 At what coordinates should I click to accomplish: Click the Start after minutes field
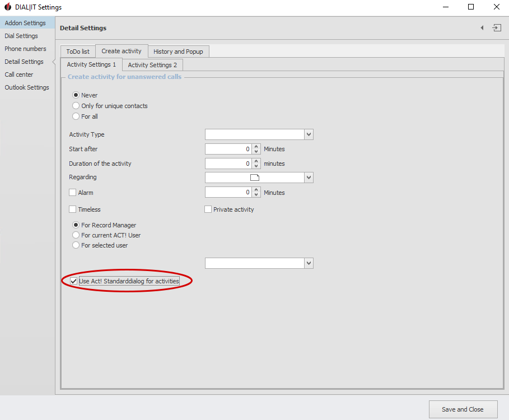click(x=228, y=149)
